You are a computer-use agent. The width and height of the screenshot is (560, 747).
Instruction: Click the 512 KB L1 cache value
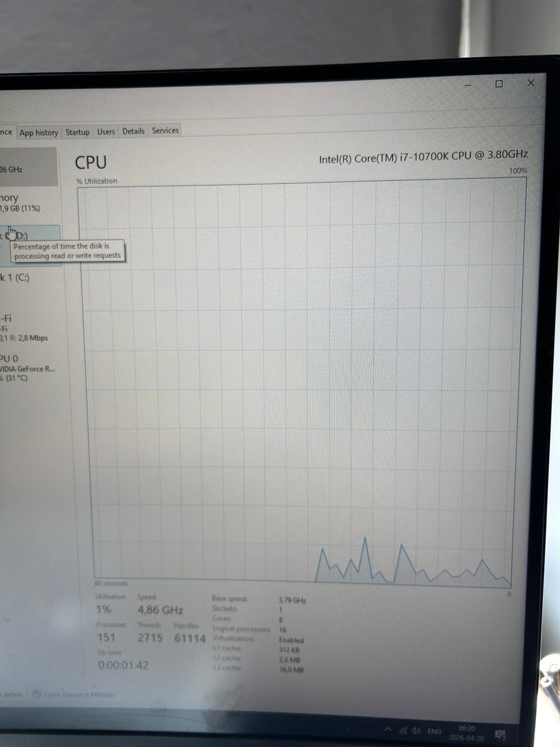[289, 650]
